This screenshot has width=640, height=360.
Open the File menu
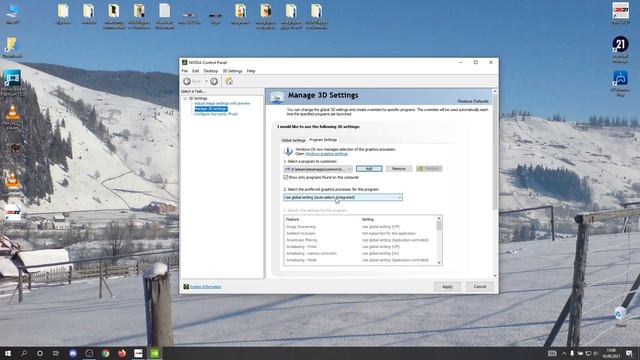185,71
